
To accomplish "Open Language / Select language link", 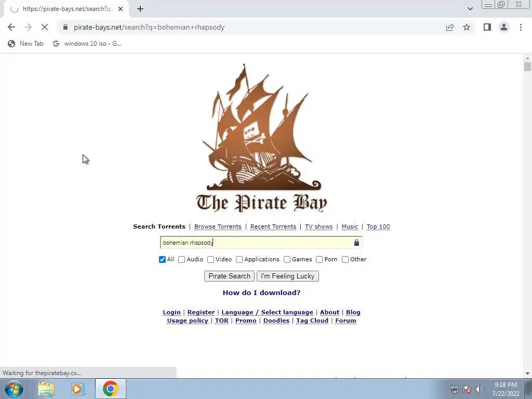I will tap(268, 312).
